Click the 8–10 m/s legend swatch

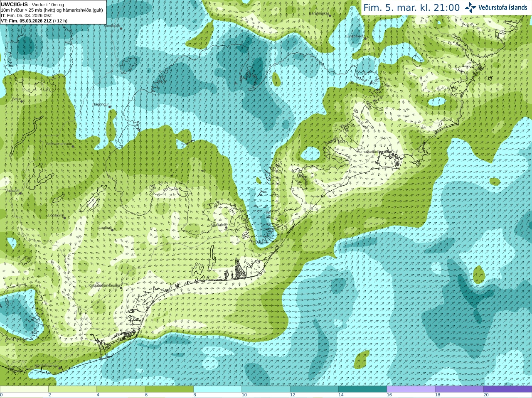[217, 389]
